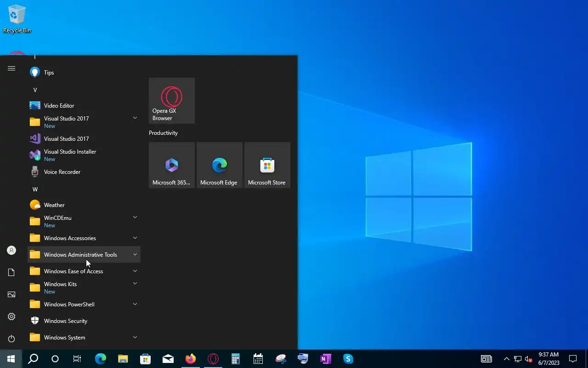Open the Windows System folder
The width and height of the screenshot is (588, 368).
(84, 337)
